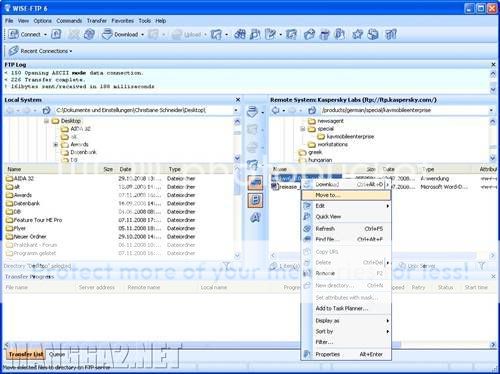Open the Favorites menu

coord(122,21)
